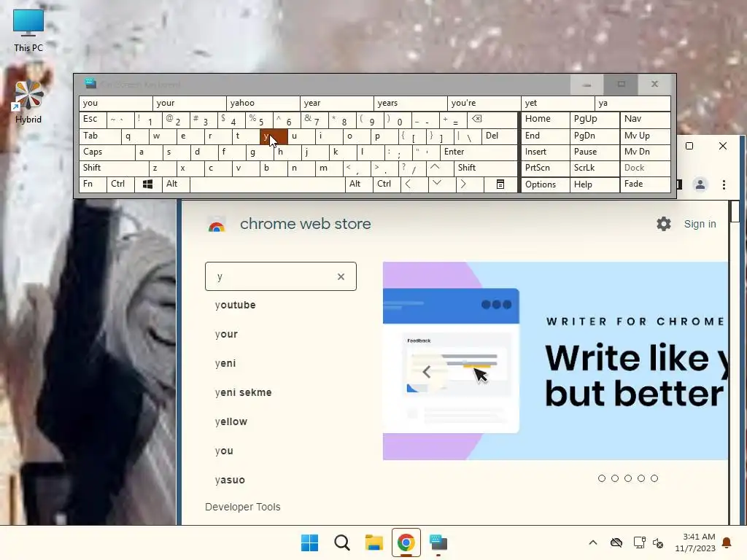747x560 pixels.
Task: Open taskbar Search
Action: [341, 542]
